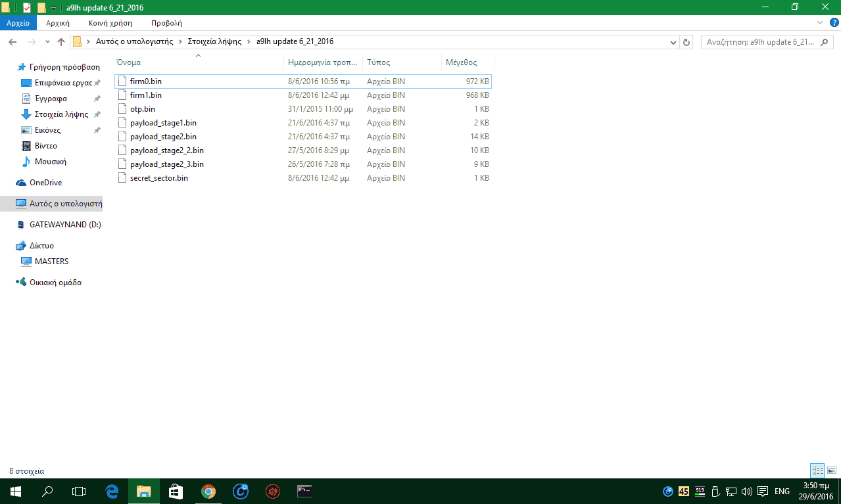The height and width of the screenshot is (504, 841).
Task: Sort by Ημερομηνία τροποποίησης column header
Action: coord(324,62)
